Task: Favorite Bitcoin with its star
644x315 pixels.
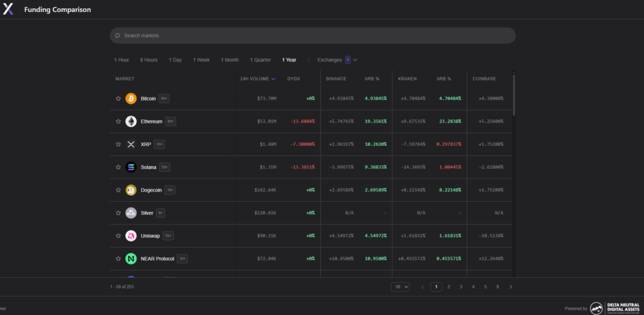Action: [118, 99]
